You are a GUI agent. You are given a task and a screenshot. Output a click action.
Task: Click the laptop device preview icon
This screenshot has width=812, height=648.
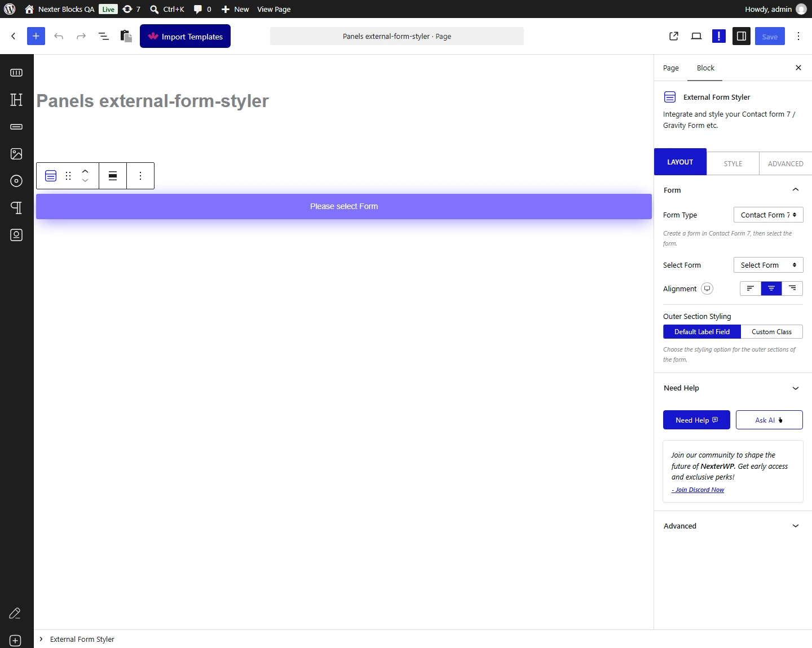[696, 36]
